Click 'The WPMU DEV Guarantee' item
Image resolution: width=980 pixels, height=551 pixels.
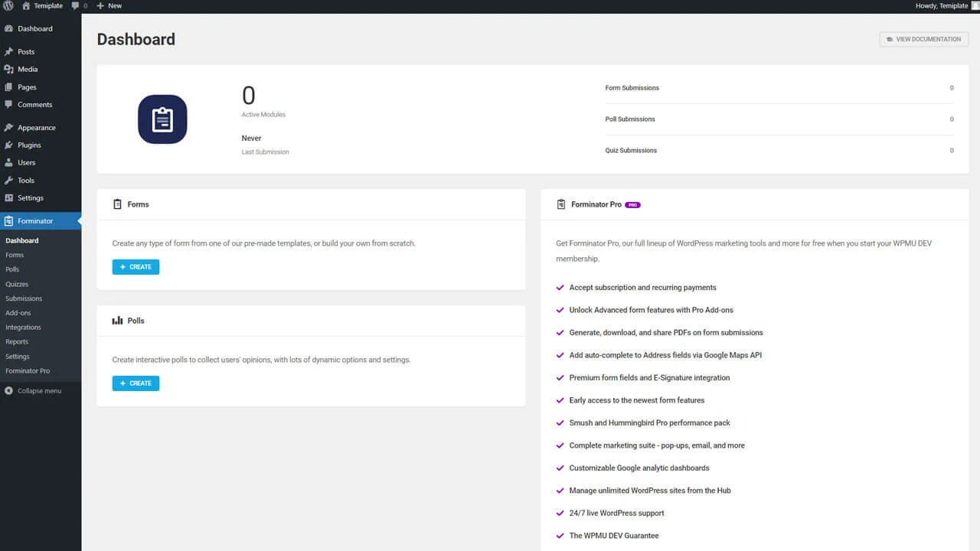613,536
